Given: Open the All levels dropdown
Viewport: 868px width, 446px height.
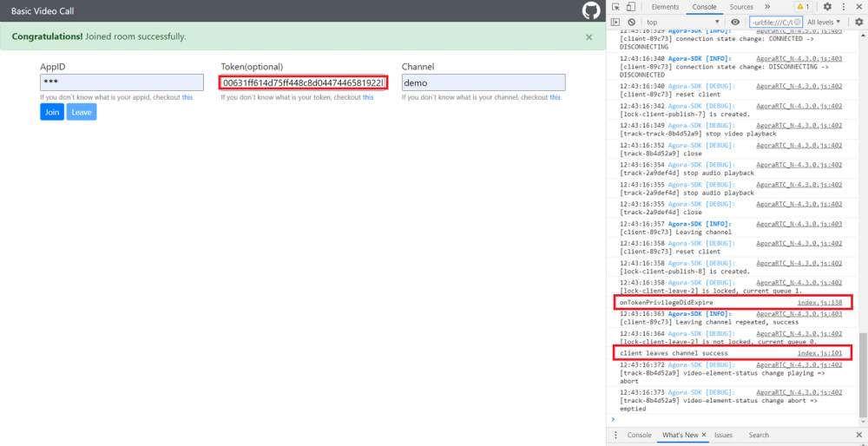Looking at the screenshot, I should click(824, 23).
